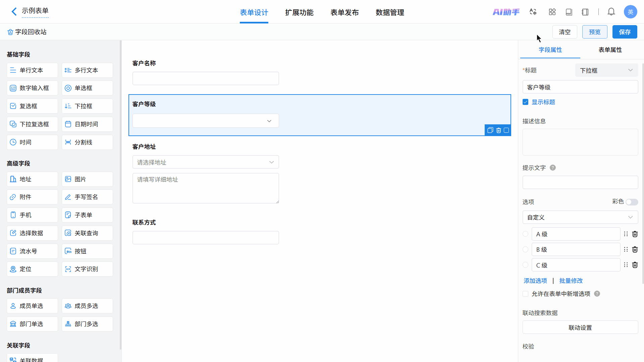Viewport: 644px width, 362px height.
Task: Go to the 表单发布 tab
Action: tap(344, 13)
